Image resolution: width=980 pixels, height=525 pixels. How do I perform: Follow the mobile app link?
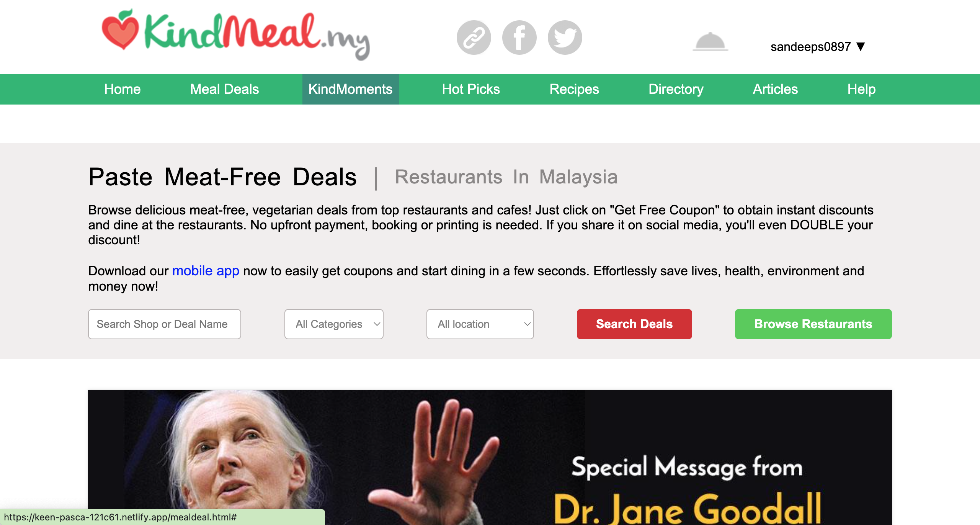[206, 271]
